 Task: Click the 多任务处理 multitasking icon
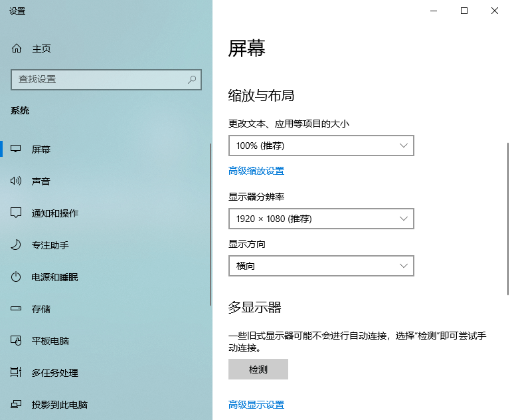pyautogui.click(x=17, y=373)
